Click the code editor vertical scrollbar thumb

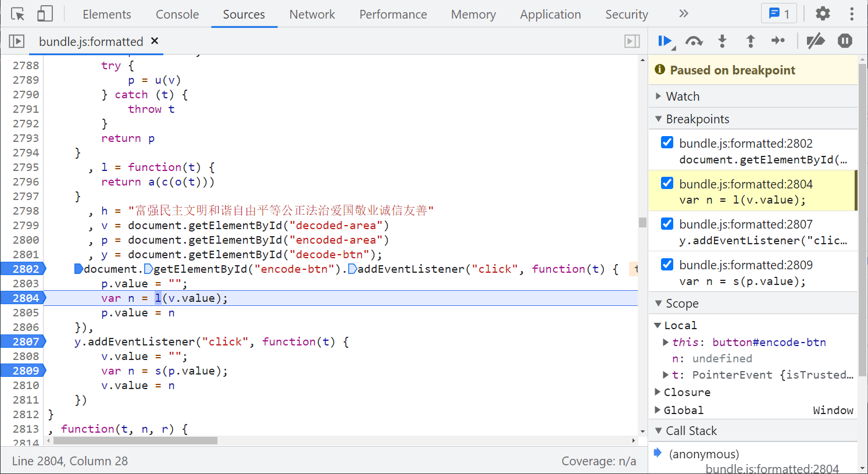(642, 222)
